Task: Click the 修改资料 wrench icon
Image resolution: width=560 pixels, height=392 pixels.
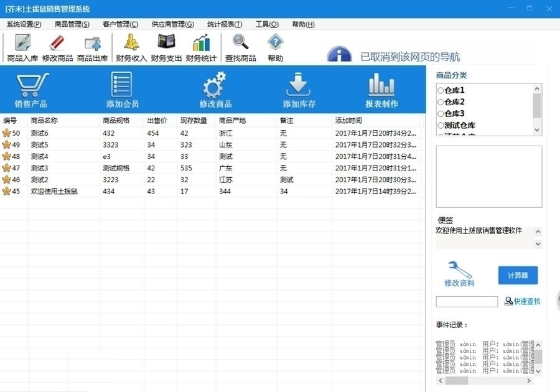Action: click(460, 269)
